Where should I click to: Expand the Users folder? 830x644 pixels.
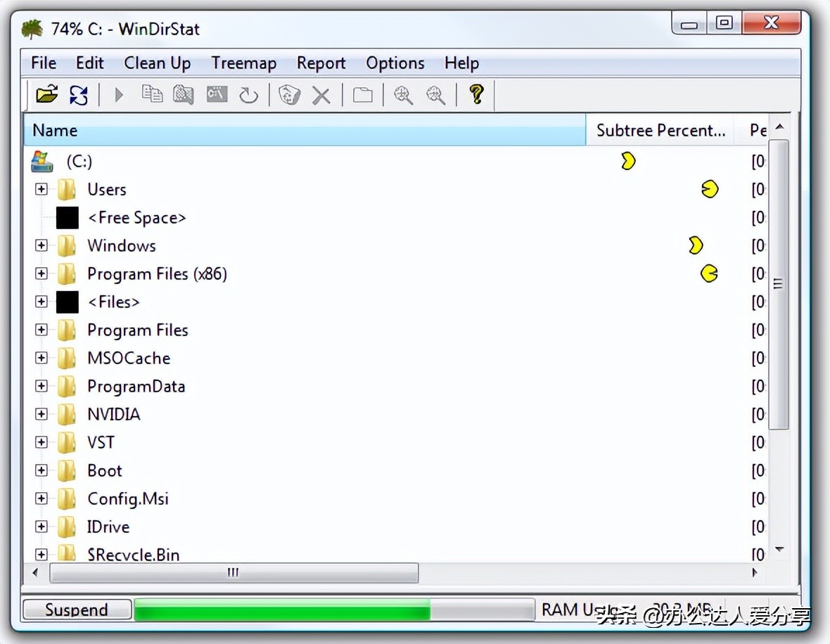click(x=41, y=189)
